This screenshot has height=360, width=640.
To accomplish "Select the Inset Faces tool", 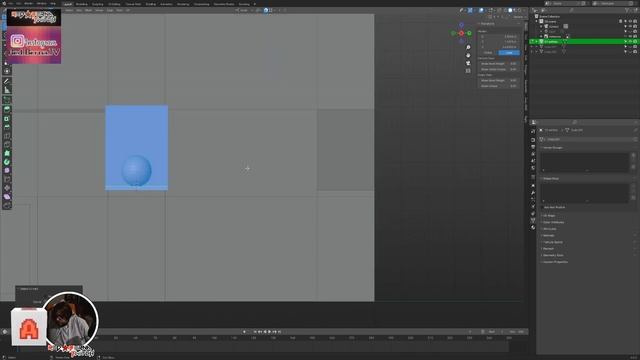I will [7, 119].
